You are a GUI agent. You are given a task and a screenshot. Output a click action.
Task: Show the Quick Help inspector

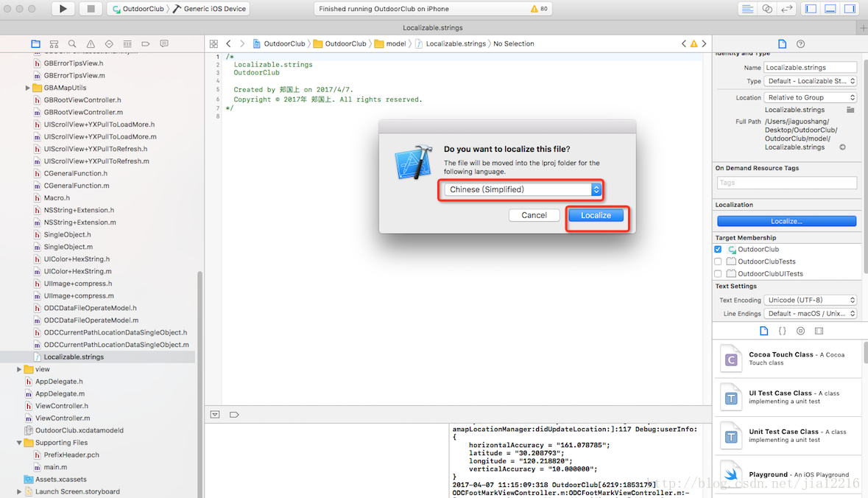(x=800, y=43)
